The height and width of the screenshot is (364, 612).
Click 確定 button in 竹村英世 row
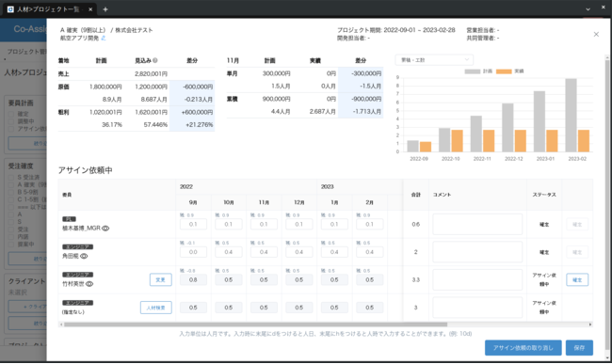tap(577, 280)
